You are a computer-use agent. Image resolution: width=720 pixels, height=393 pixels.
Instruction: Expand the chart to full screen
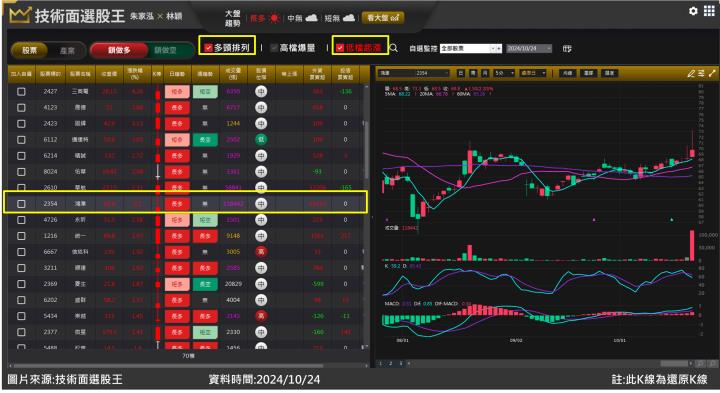coord(712,73)
